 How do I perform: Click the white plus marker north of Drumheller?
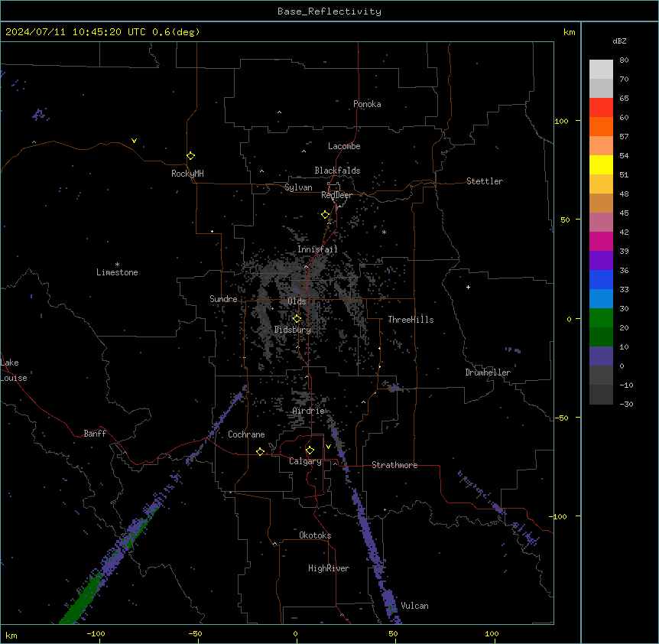(468, 287)
